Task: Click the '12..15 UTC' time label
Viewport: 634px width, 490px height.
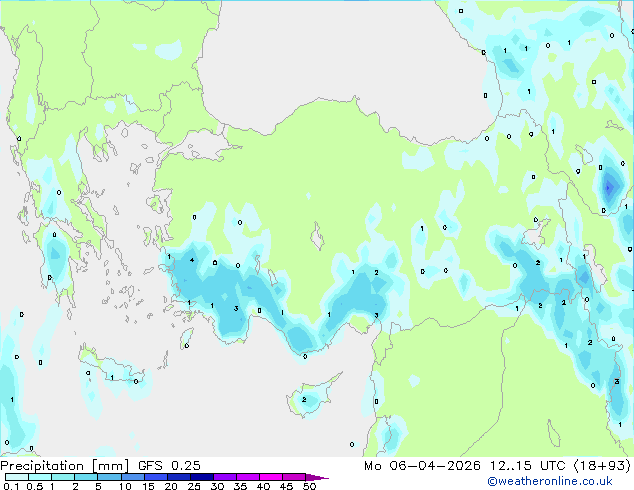Action: tap(527, 466)
